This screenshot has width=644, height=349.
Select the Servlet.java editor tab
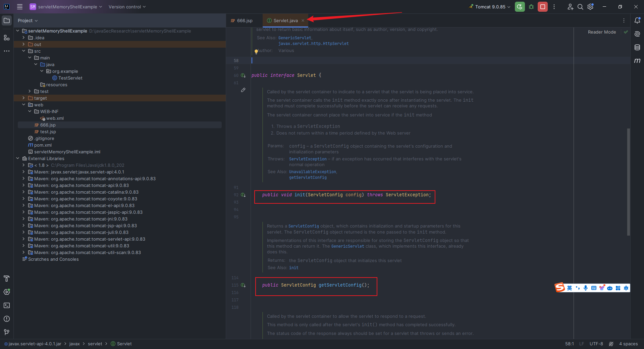tap(285, 20)
